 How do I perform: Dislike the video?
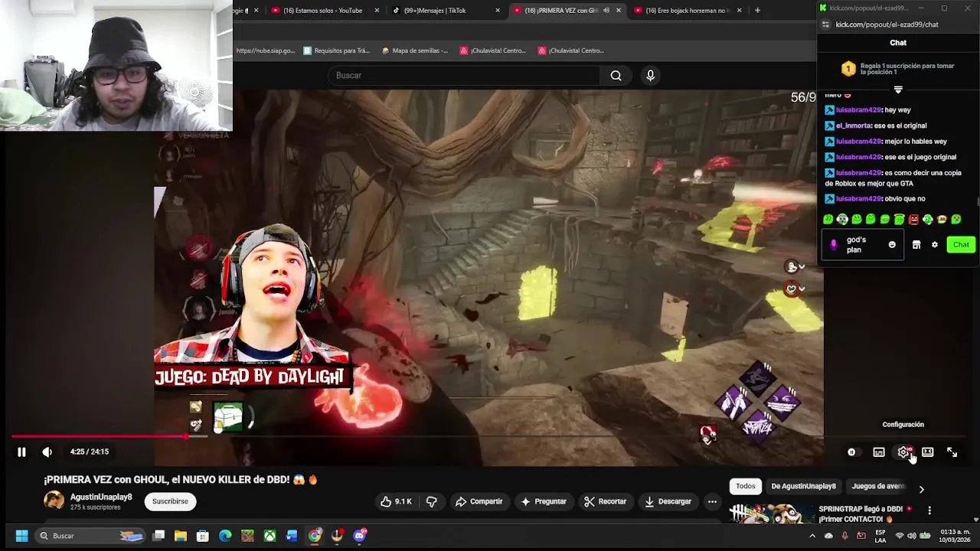click(432, 501)
